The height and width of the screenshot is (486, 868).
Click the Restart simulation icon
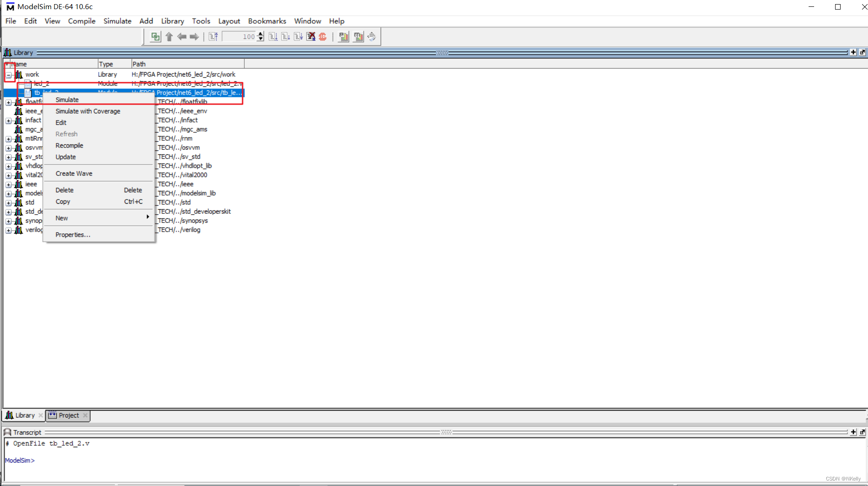pos(213,37)
